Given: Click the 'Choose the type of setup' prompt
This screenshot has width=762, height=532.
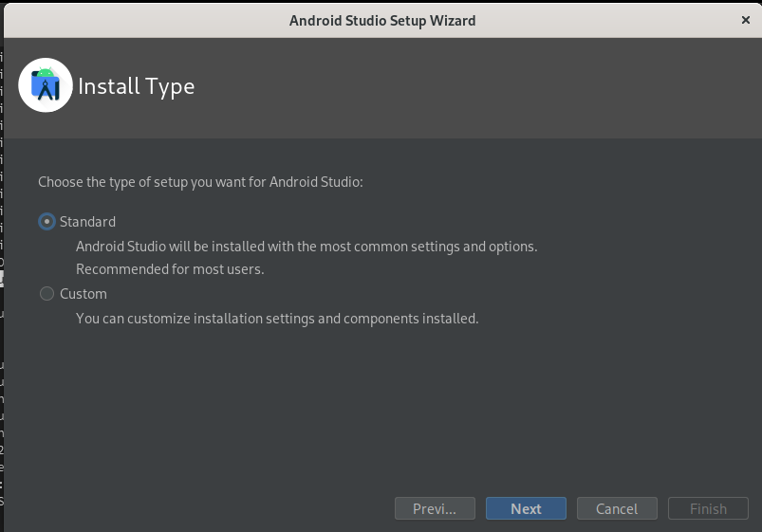Looking at the screenshot, I should pos(200,182).
